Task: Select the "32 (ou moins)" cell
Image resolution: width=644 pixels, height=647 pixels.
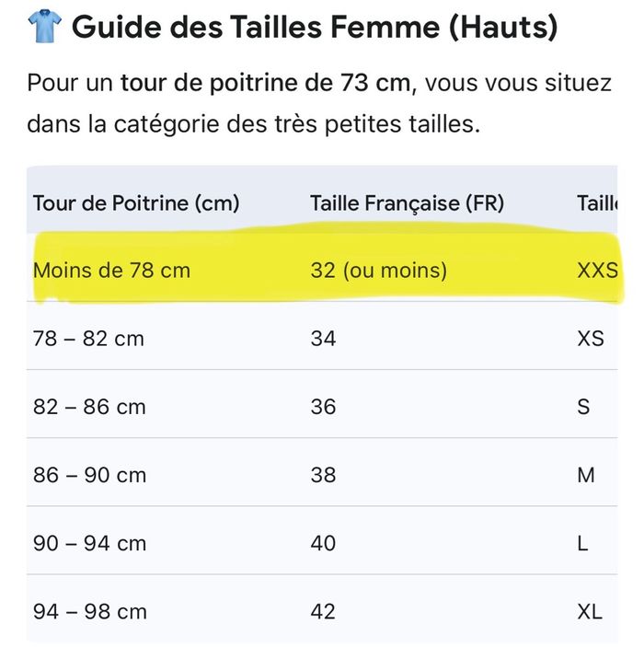Action: pyautogui.click(x=379, y=271)
